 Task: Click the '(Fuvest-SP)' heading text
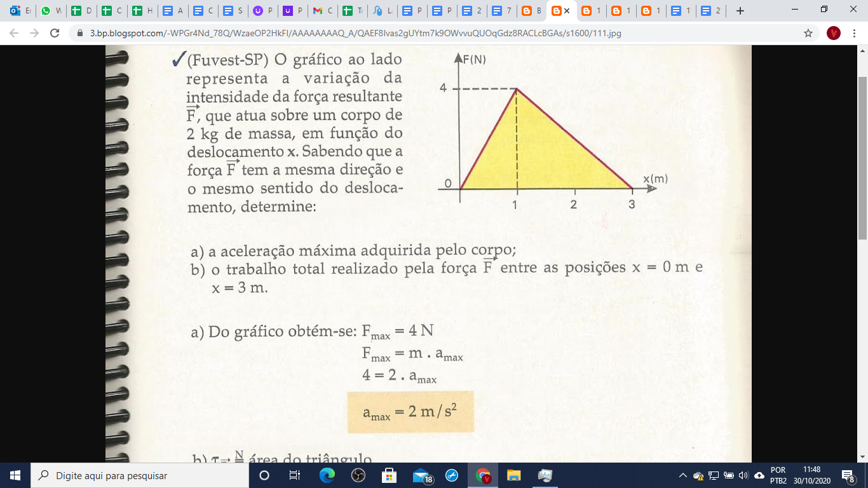229,60
